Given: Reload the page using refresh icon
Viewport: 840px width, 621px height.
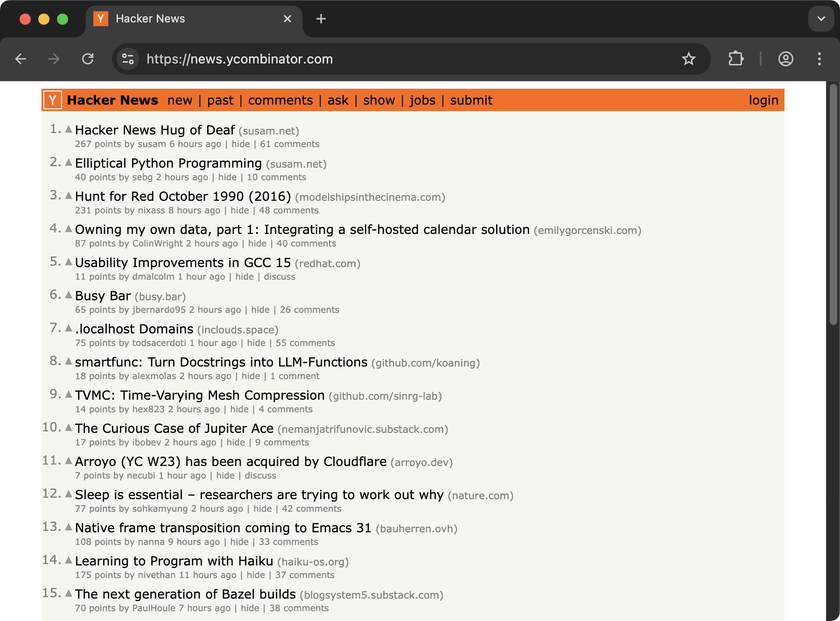Looking at the screenshot, I should [88, 59].
